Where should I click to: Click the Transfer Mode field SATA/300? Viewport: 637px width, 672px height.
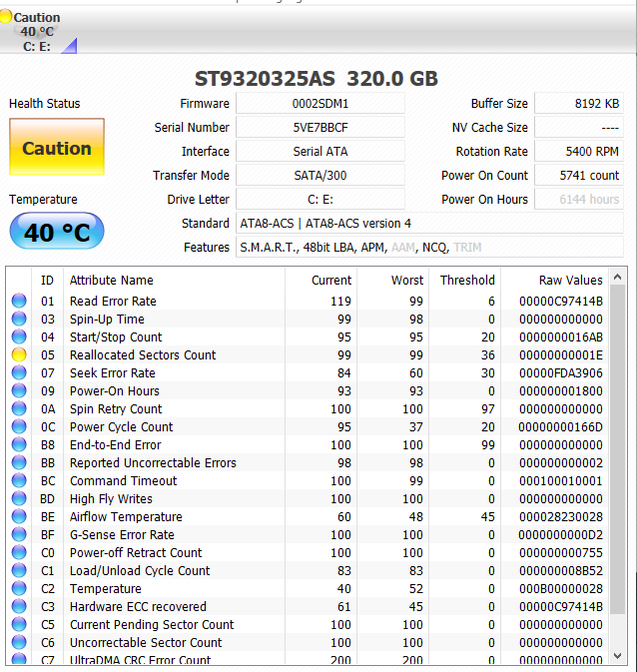click(x=320, y=176)
